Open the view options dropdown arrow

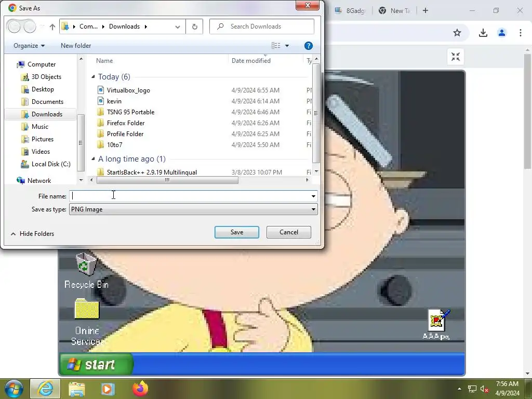pos(287,46)
